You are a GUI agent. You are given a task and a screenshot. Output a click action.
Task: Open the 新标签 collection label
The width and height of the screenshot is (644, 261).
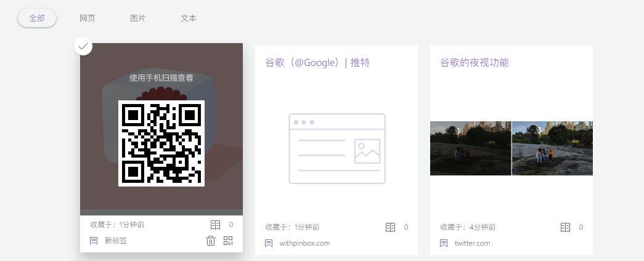115,241
